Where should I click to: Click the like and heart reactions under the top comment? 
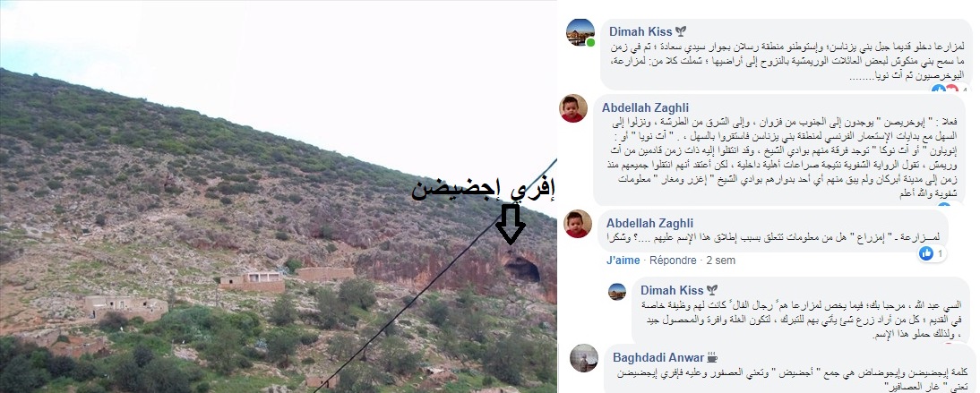coord(945,90)
